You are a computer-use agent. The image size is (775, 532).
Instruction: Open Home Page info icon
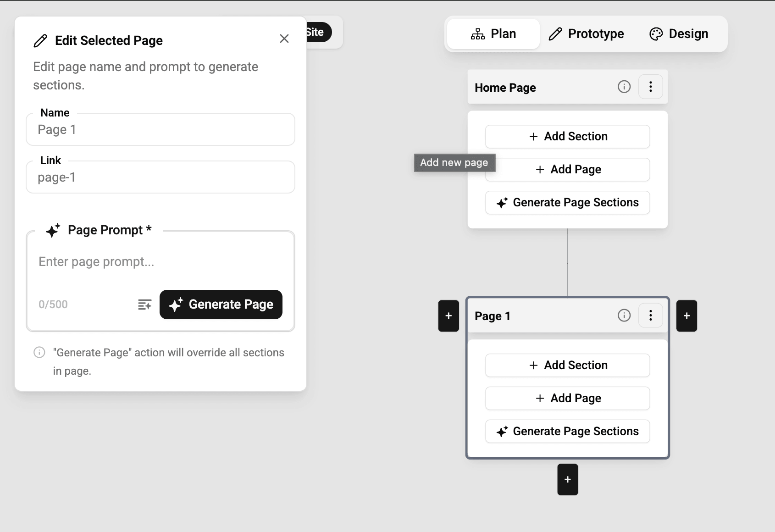624,87
